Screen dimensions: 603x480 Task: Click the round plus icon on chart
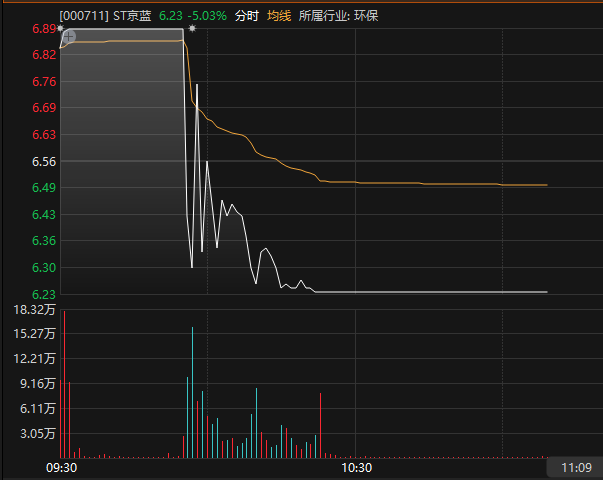point(69,37)
